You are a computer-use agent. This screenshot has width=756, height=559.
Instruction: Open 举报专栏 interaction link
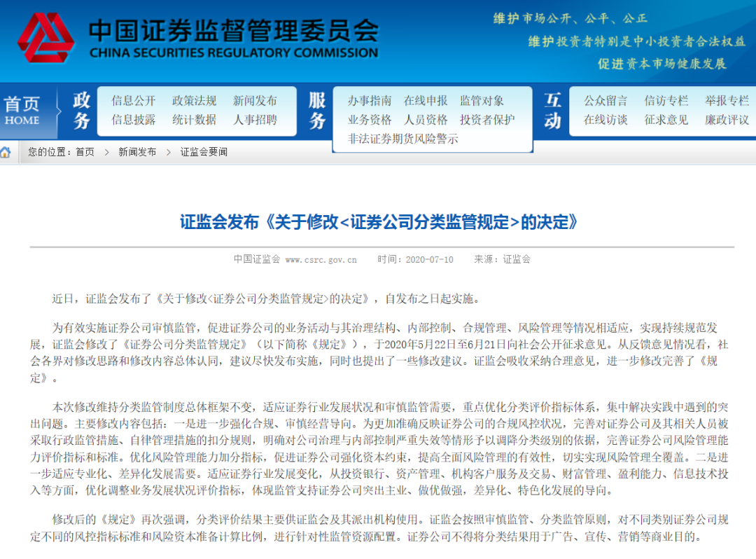[727, 101]
